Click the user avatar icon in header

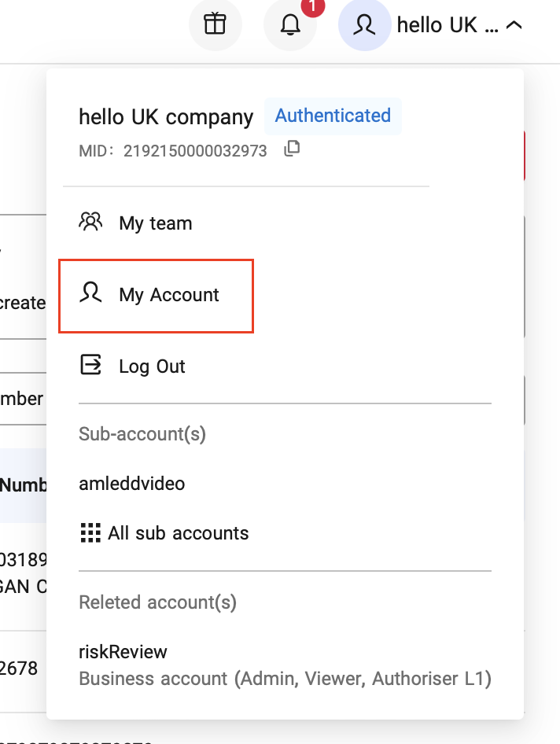pyautogui.click(x=363, y=25)
